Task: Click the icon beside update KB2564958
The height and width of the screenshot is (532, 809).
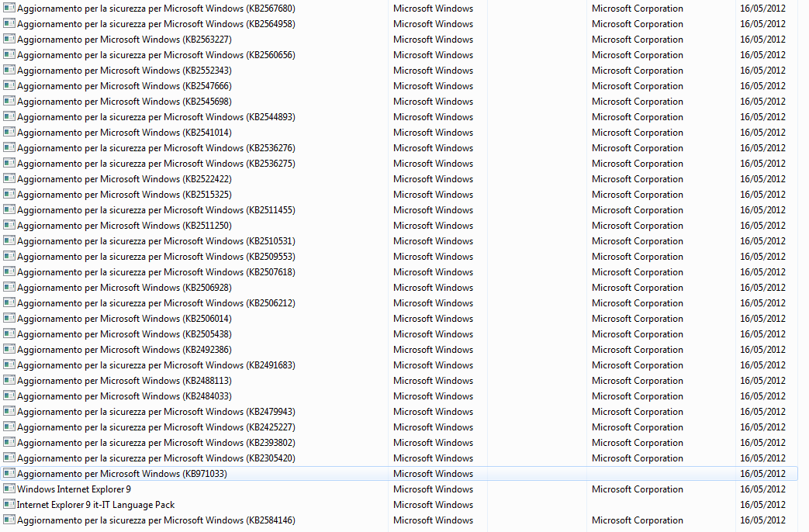Action: click(x=9, y=23)
